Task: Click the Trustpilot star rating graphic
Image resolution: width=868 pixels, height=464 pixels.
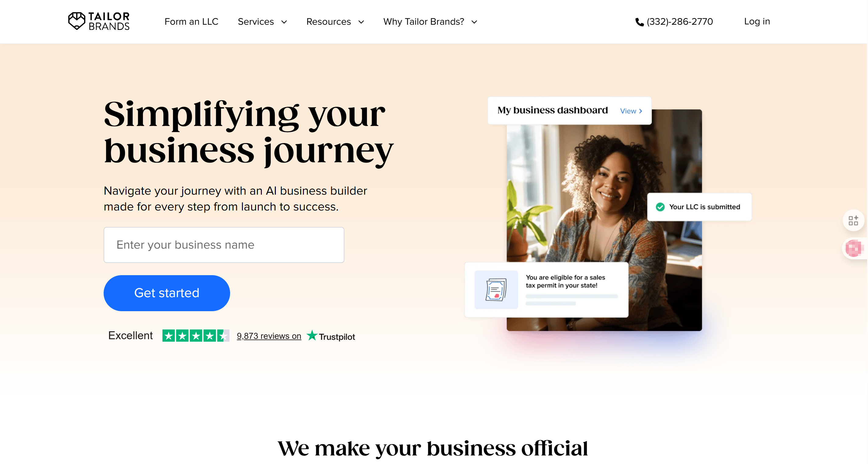Action: click(196, 336)
